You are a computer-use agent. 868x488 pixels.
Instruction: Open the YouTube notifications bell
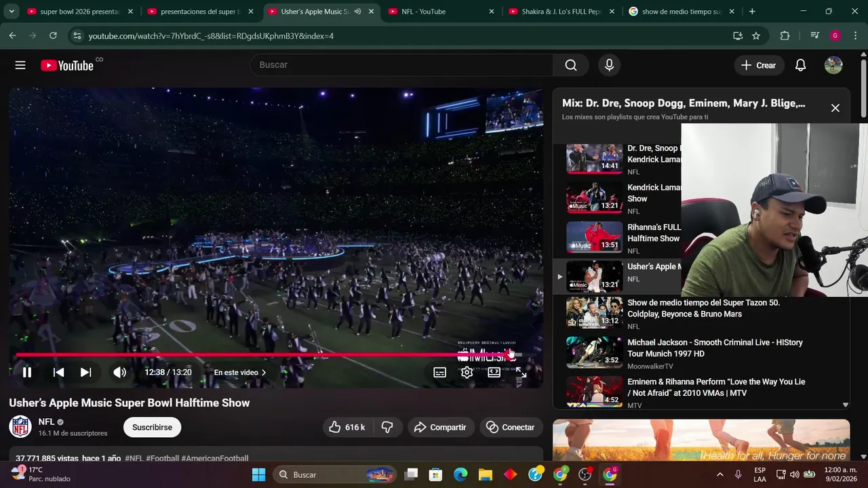(x=800, y=65)
